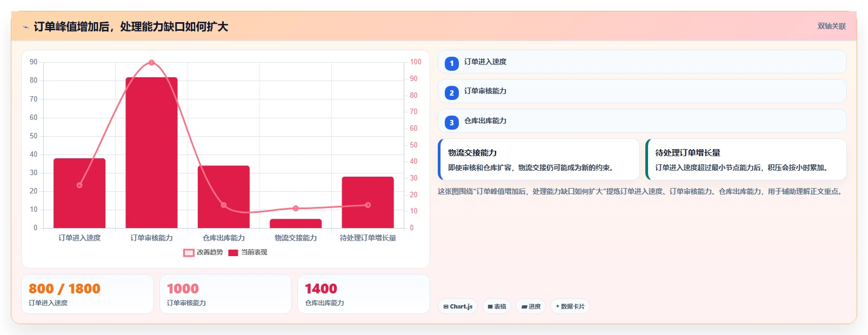
Task: Click the 800 / 1800 stat card
Action: point(88,294)
